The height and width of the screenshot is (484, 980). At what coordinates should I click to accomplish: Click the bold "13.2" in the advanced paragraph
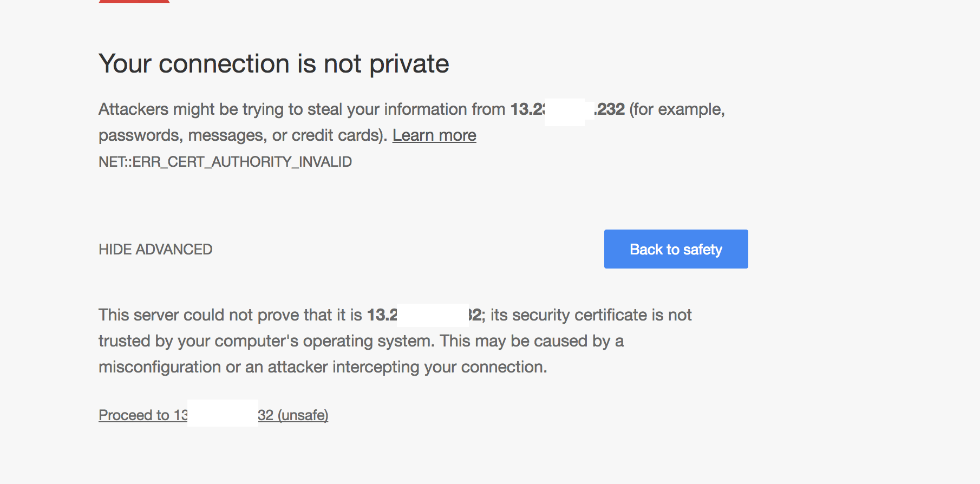point(382,315)
